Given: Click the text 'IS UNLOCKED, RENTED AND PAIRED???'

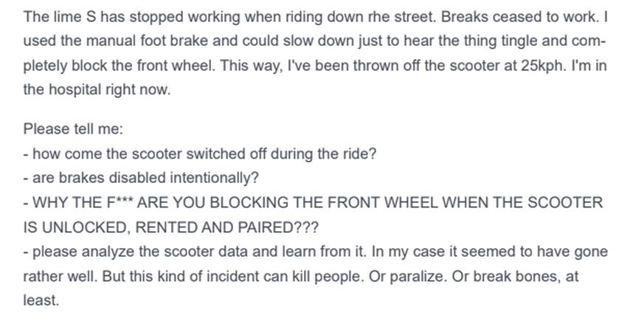Looking at the screenshot, I should (x=171, y=227).
